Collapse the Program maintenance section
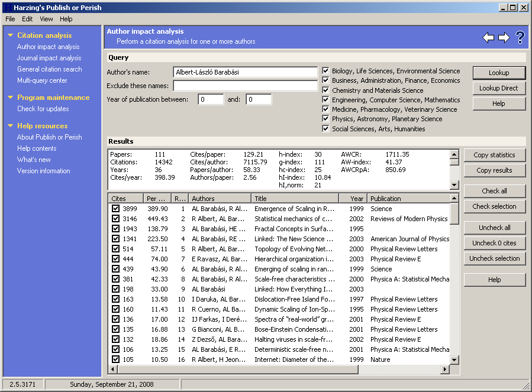Screen dimensions: 532x392 point(11,98)
